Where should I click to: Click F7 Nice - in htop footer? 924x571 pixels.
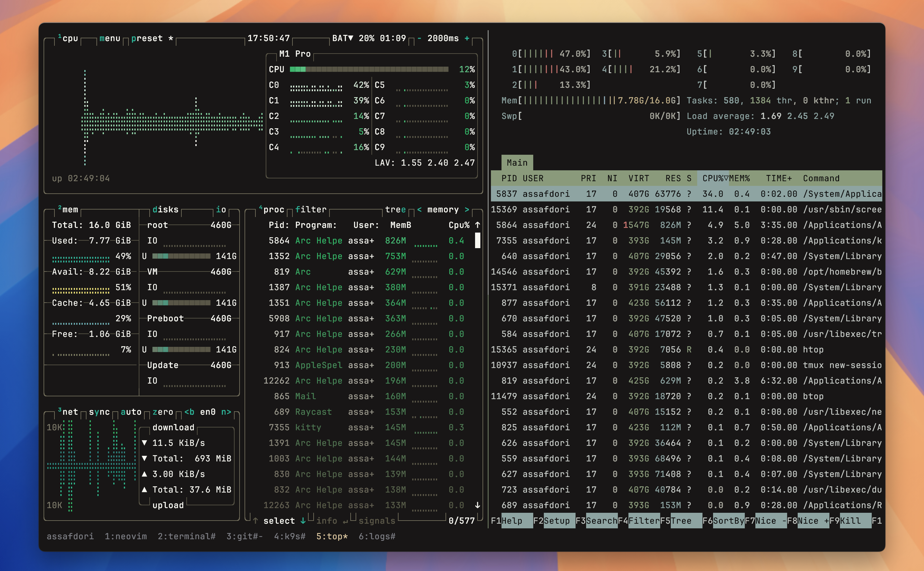click(x=766, y=521)
